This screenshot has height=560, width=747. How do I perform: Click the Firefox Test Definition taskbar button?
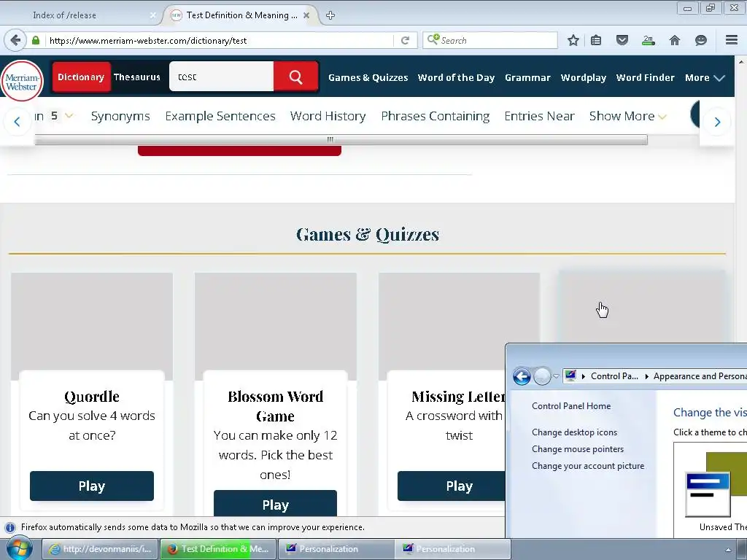click(x=218, y=549)
